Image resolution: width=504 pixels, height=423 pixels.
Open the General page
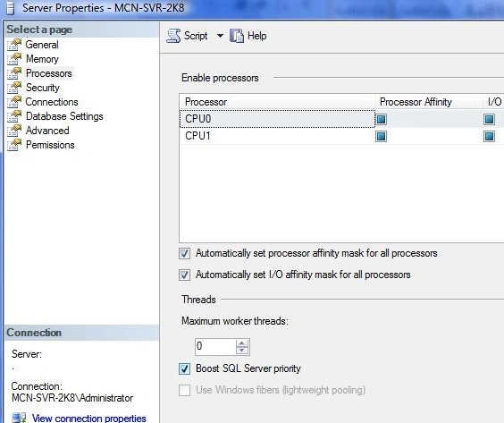[42, 45]
